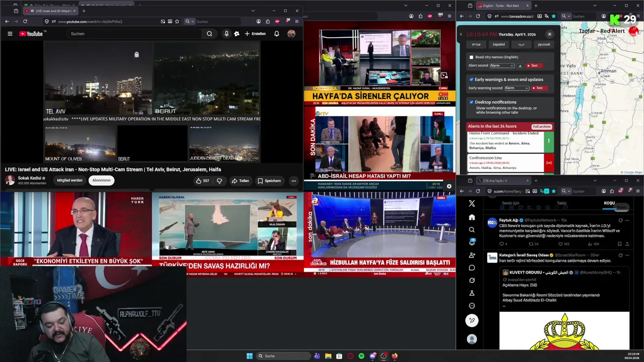
Task: Open Grok icon in X sidebar
Action: tap(471, 280)
